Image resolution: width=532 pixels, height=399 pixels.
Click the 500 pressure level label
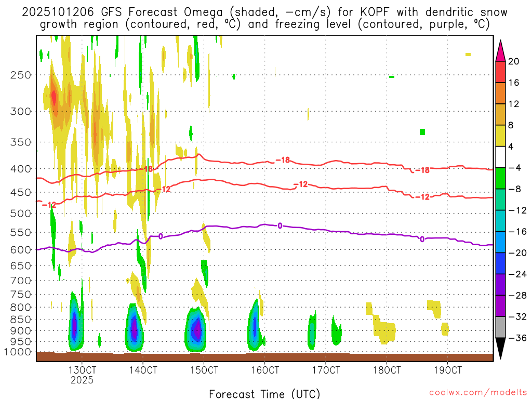coord(21,213)
